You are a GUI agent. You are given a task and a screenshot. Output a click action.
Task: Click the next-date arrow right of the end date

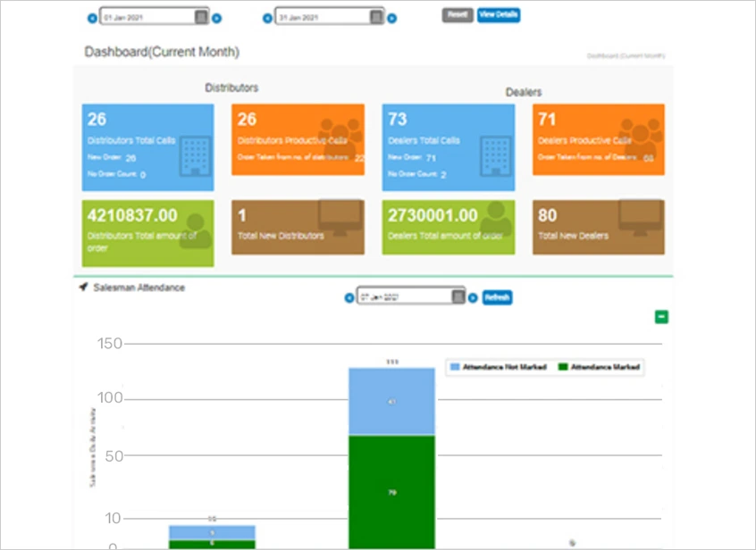[x=391, y=16]
